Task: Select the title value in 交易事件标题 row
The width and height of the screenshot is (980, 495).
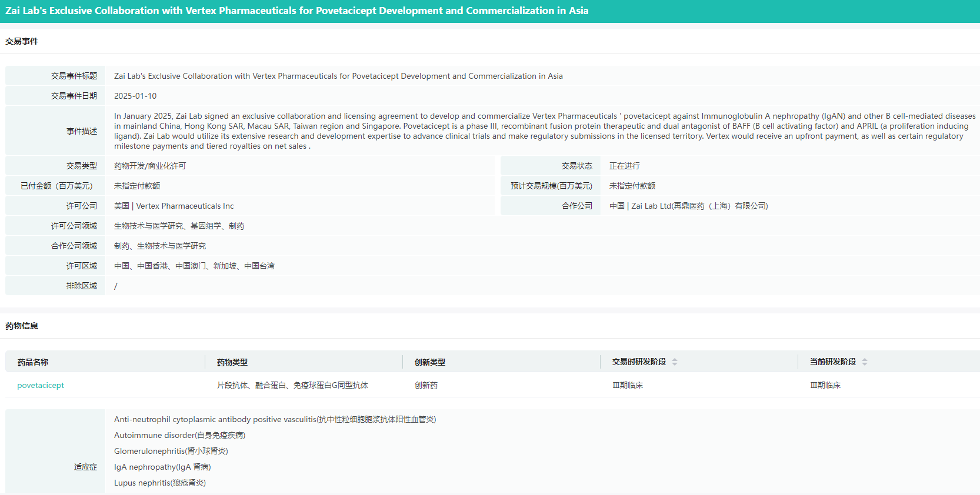Action: (338, 76)
